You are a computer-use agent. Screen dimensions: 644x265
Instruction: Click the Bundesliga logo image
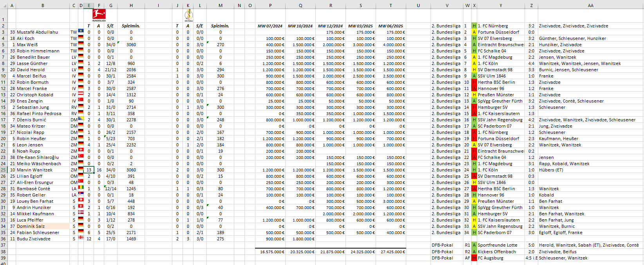(99, 15)
